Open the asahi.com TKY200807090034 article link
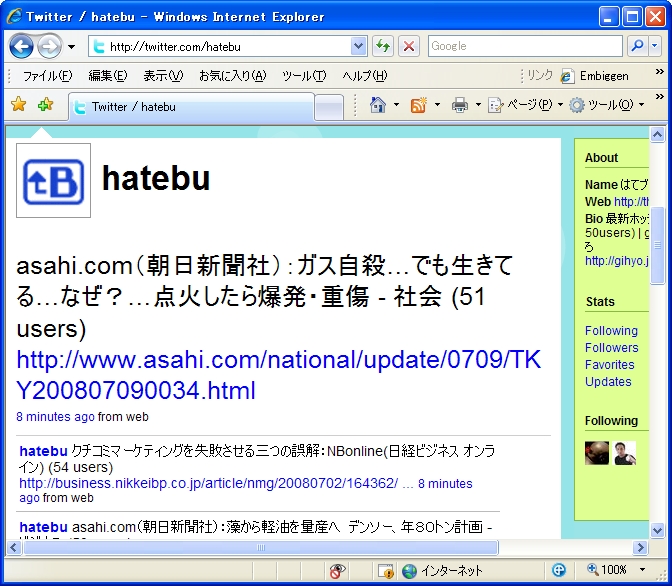Screen dimensions: 672x586 tap(279, 375)
